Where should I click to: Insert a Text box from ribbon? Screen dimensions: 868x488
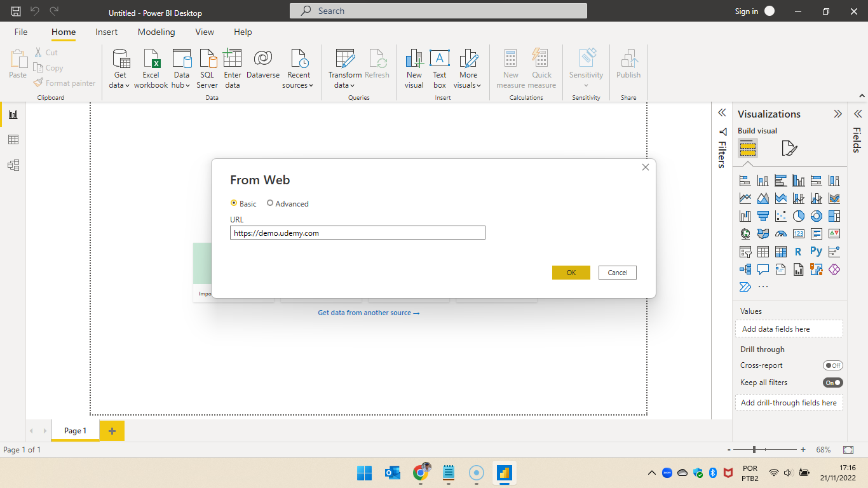click(440, 69)
